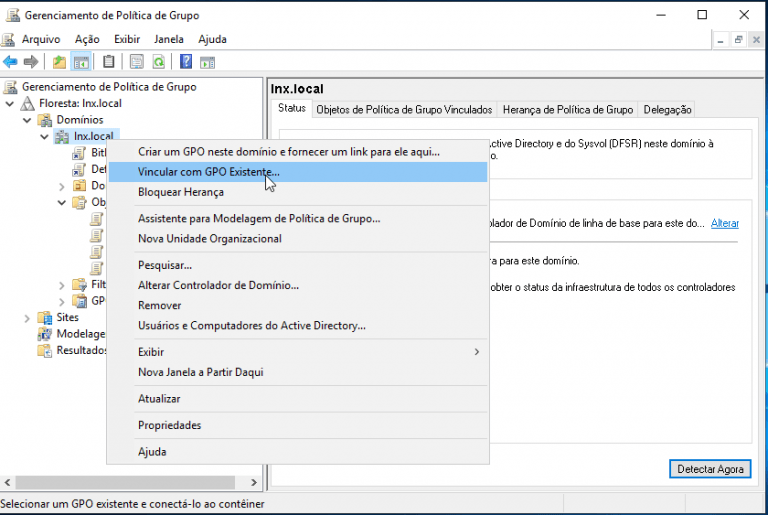Collapse the lnx.local domain node
Image resolution: width=768 pixels, height=515 pixels.
[x=44, y=137]
